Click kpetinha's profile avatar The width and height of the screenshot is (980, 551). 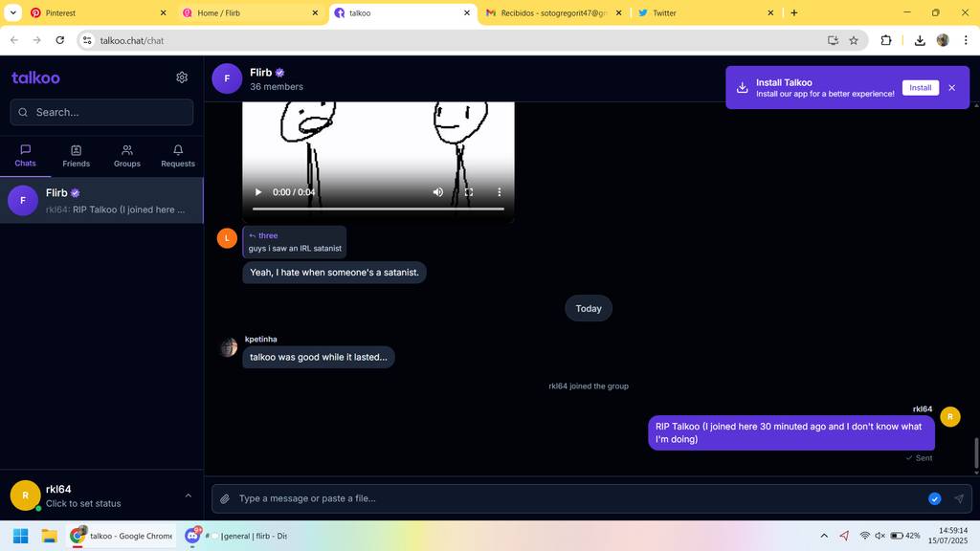click(229, 346)
